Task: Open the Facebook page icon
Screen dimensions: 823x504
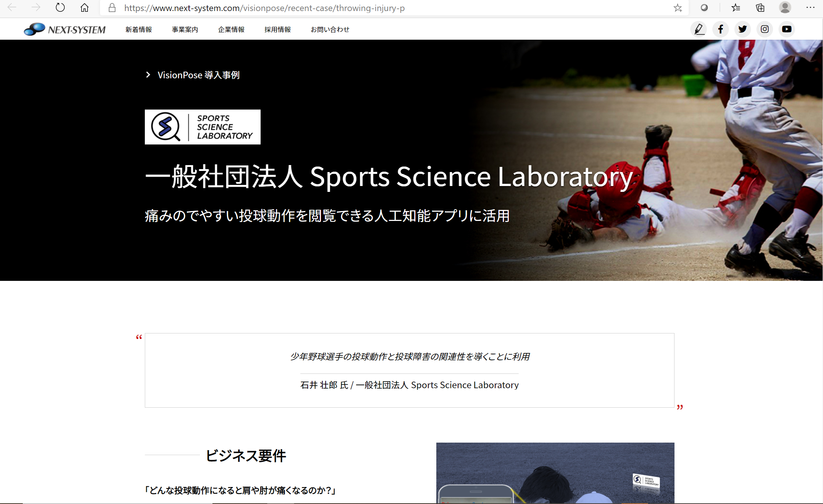Action: point(720,29)
